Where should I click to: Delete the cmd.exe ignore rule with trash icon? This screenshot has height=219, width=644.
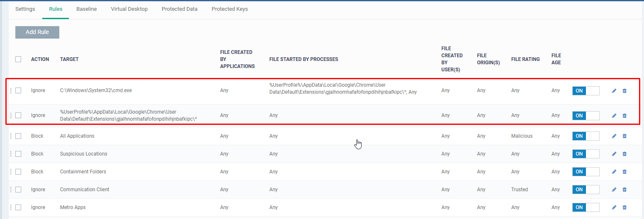tap(625, 91)
